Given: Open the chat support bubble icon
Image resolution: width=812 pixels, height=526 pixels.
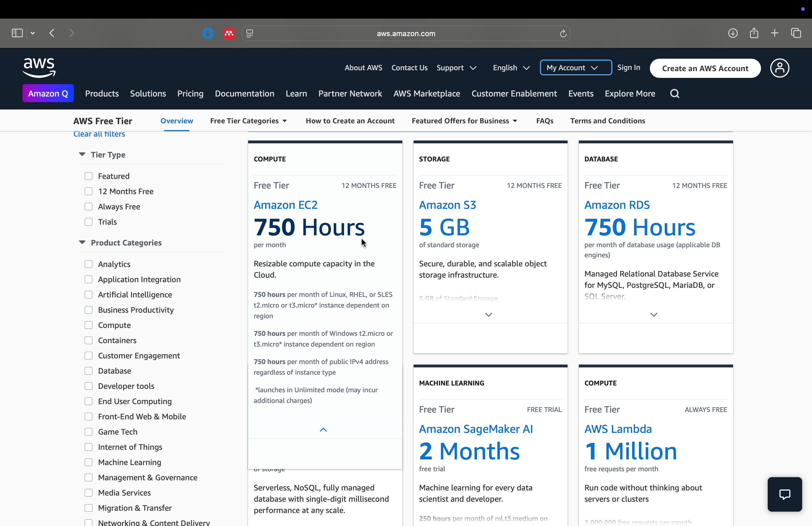Looking at the screenshot, I should [785, 494].
